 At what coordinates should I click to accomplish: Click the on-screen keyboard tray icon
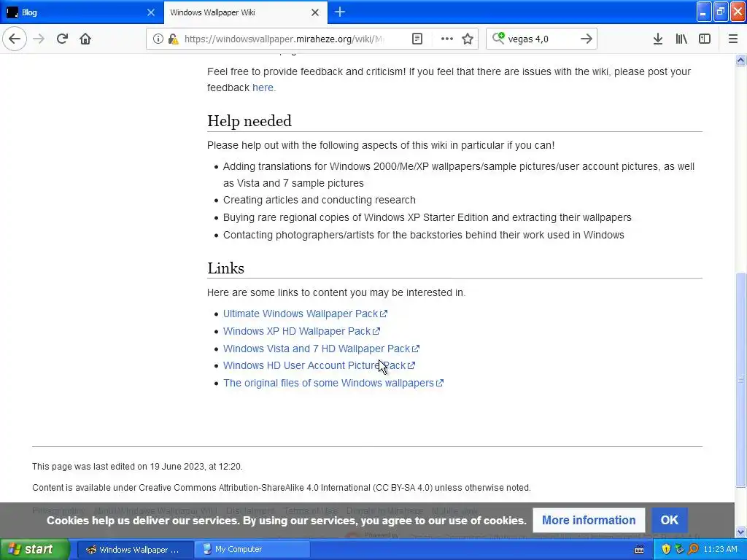click(x=639, y=550)
